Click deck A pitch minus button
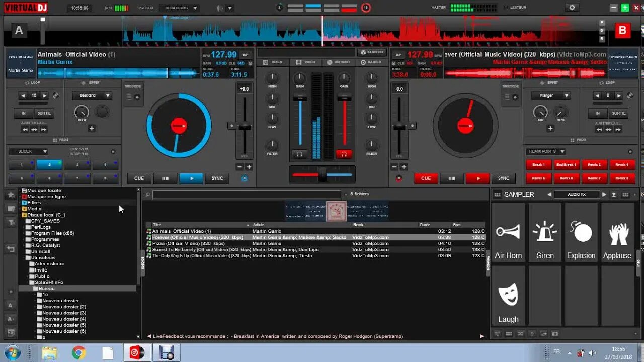 pos(240,167)
